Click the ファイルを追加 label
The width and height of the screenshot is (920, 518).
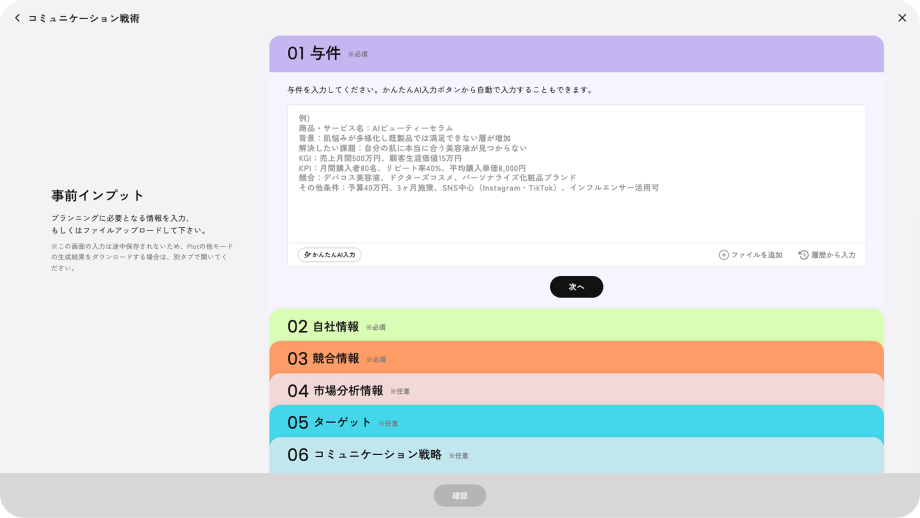click(x=756, y=255)
